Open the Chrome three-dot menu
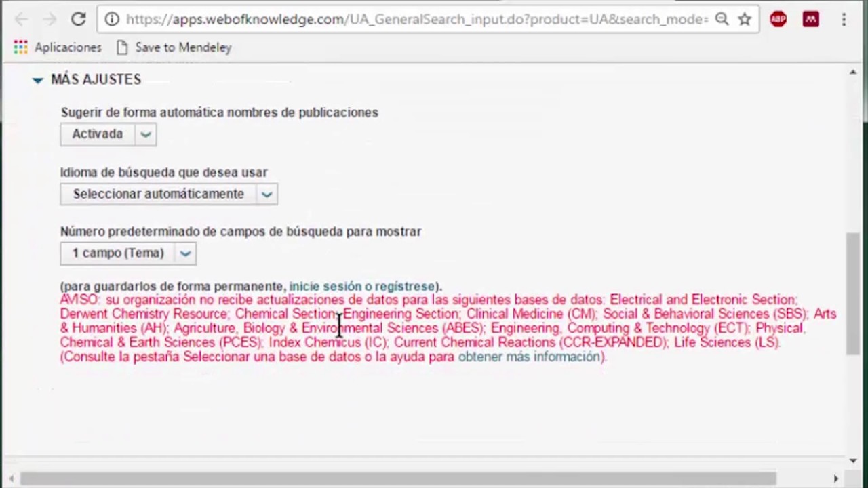Screen dimensions: 868x488 point(844,19)
